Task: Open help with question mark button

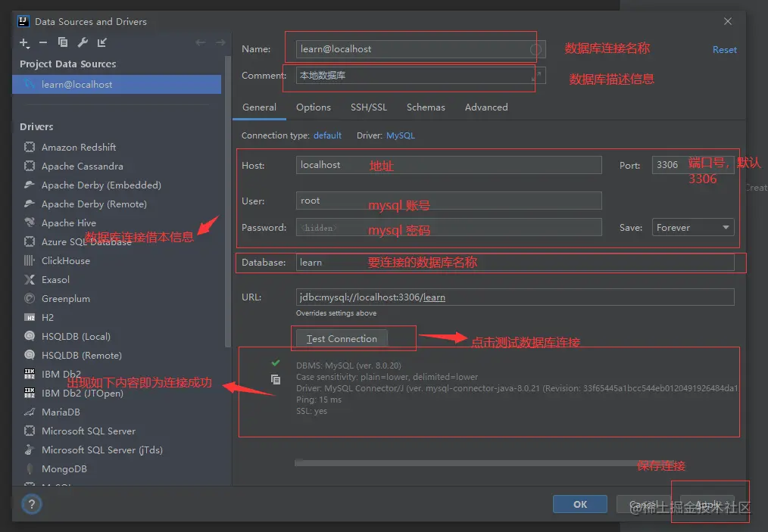Action: (x=32, y=504)
